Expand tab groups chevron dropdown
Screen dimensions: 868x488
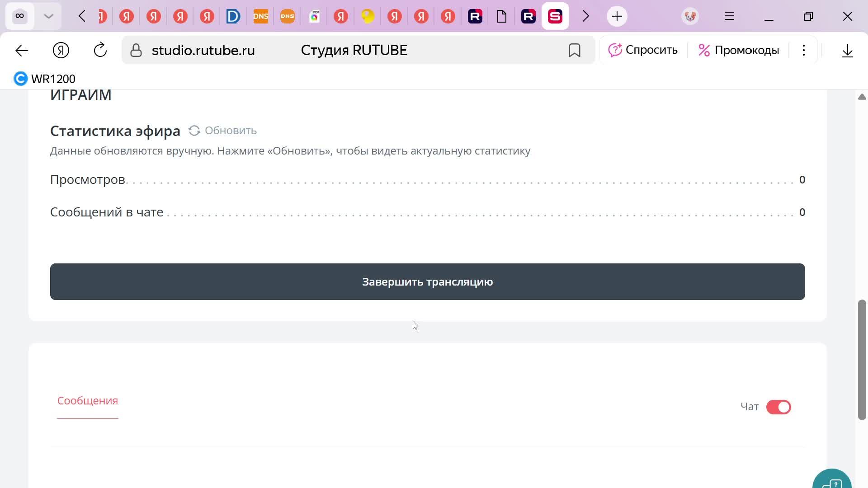pos(48,16)
